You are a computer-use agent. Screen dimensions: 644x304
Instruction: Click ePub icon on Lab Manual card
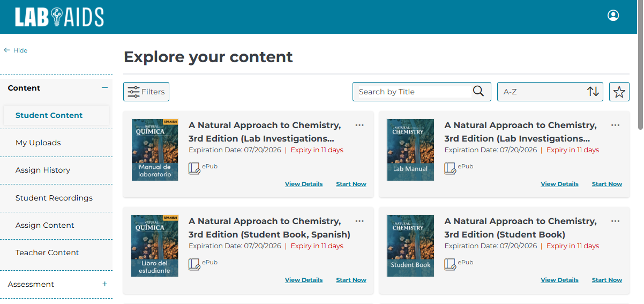point(451,169)
